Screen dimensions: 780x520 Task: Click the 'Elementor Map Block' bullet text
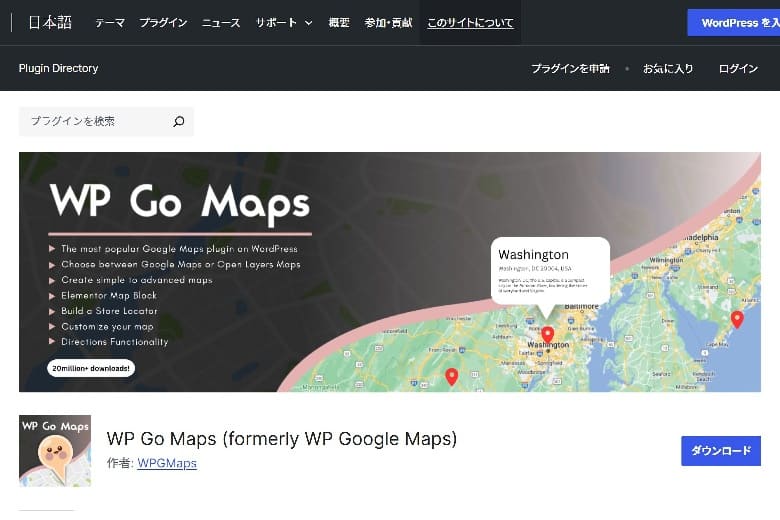pos(109,296)
